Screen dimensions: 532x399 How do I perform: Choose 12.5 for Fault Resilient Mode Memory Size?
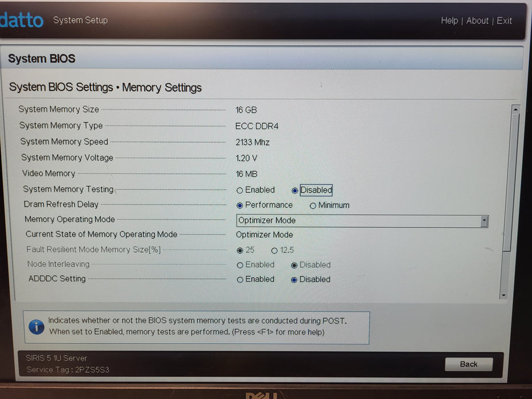(x=274, y=251)
